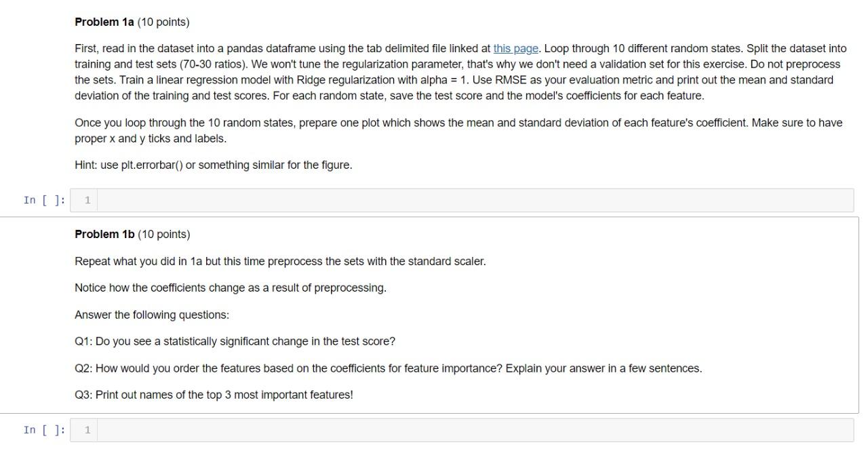Click the "Answer the following questions" line
Viewport: 868px width, 449px height.
(x=152, y=314)
